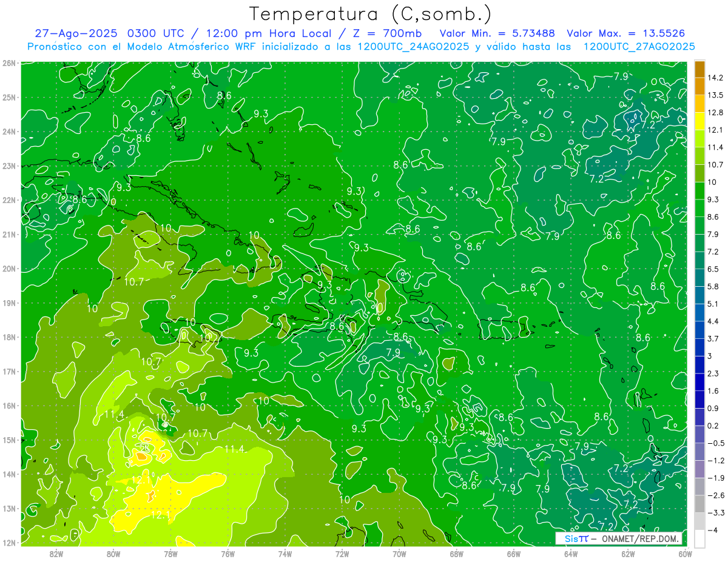Viewport: 728px width, 562px height.
Task: Click the '76W' longitude axis label
Action: [228, 554]
